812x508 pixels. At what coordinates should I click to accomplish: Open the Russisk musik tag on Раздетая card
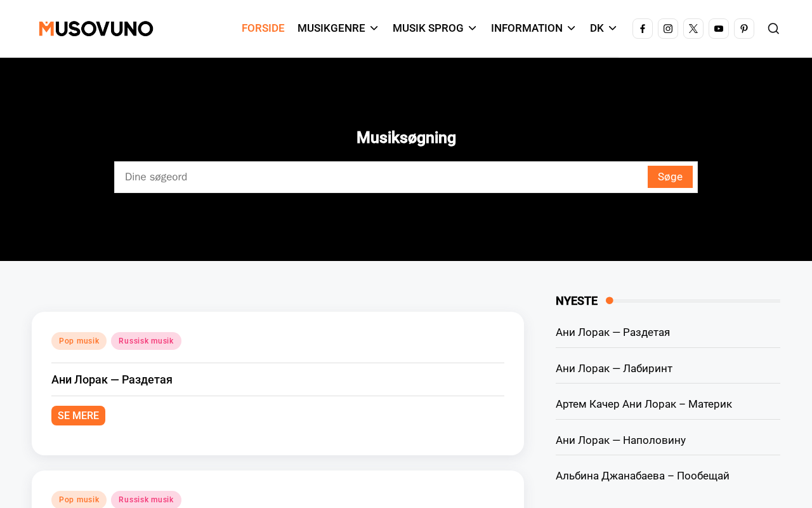146,341
